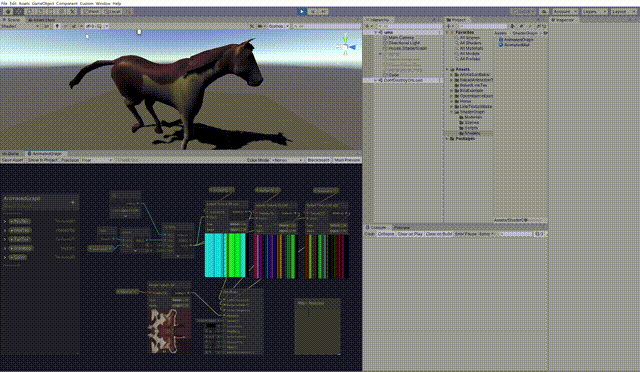Open the Window menu
This screenshot has height=372, width=640.
point(103,3)
